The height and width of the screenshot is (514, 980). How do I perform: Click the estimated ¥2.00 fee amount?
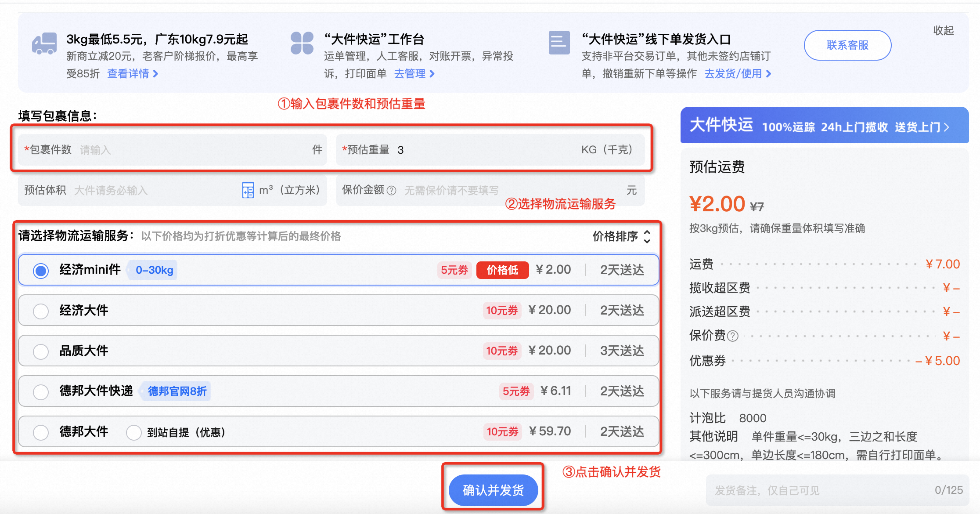(x=717, y=204)
